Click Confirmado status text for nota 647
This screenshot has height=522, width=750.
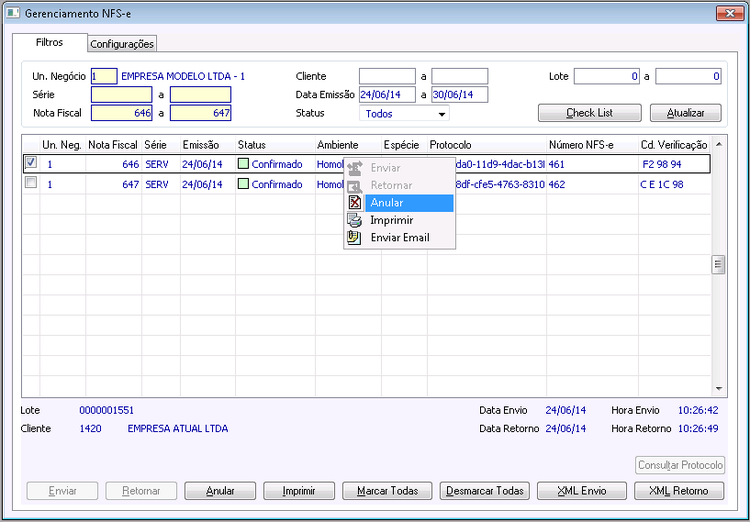coord(277,184)
